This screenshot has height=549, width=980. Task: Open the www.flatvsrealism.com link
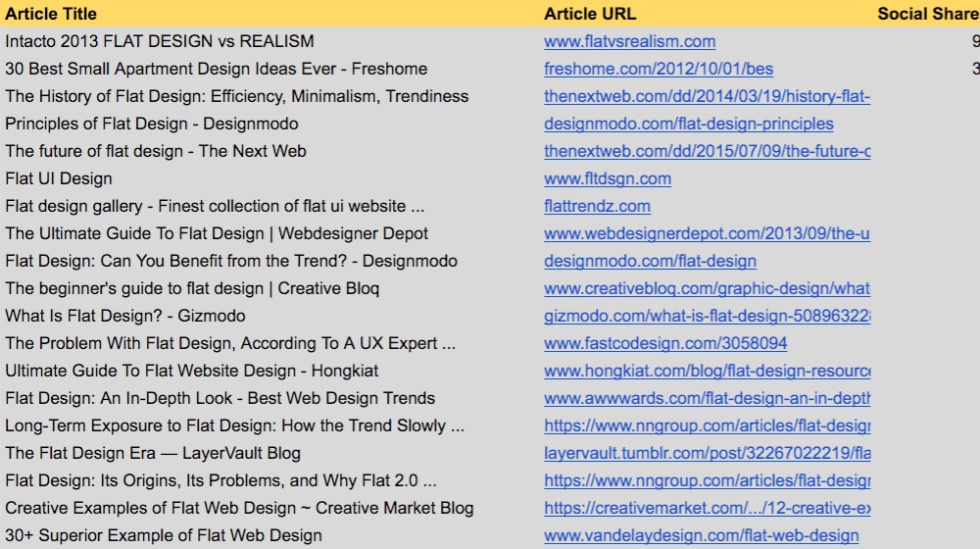click(629, 42)
